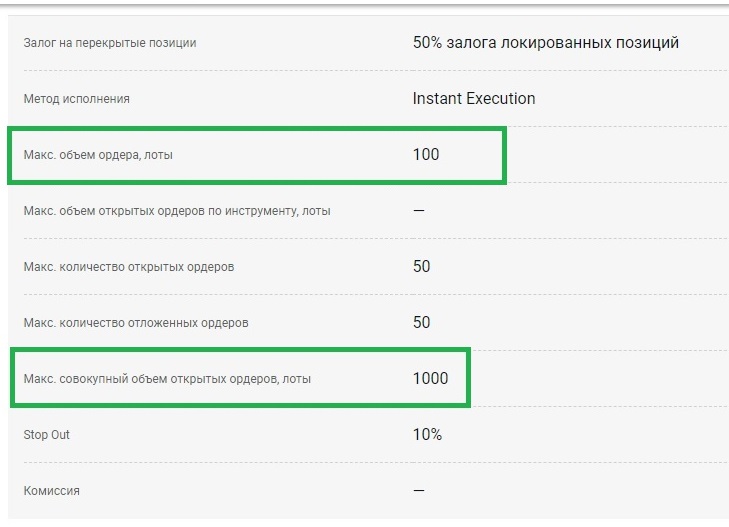Select the 'Instant Execution' value text
729x527 pixels.
pyautogui.click(x=473, y=99)
